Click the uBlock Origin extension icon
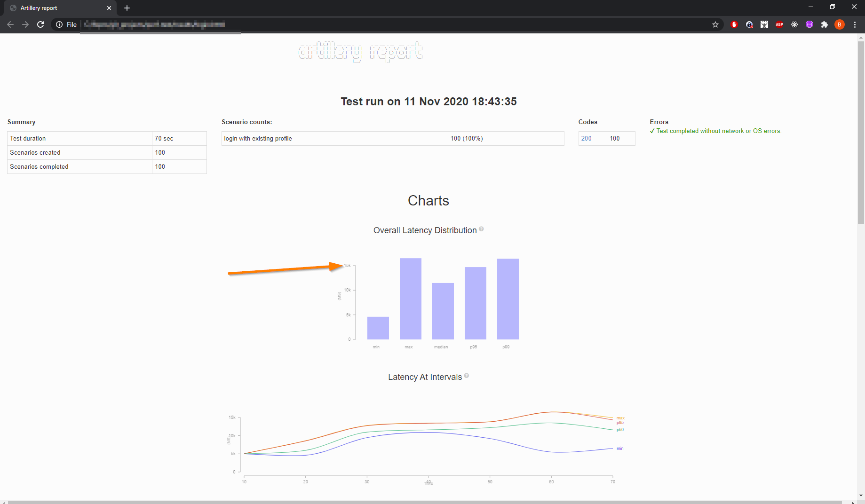 [734, 24]
